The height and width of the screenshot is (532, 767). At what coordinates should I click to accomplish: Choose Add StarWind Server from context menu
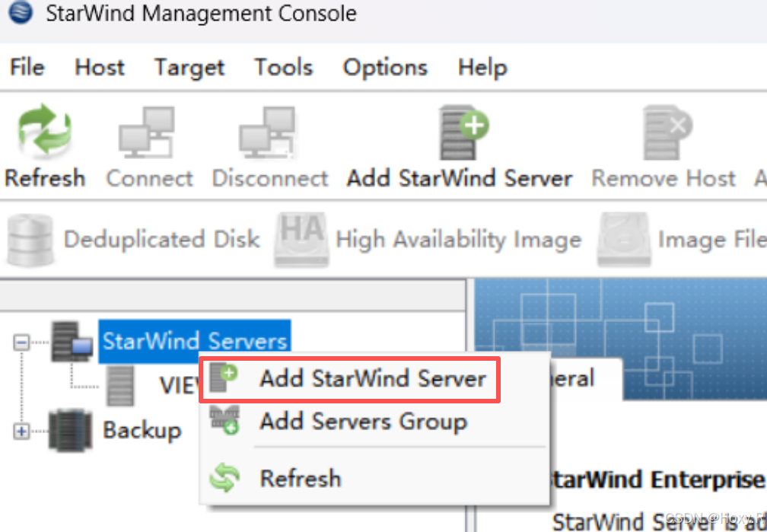[350, 379]
